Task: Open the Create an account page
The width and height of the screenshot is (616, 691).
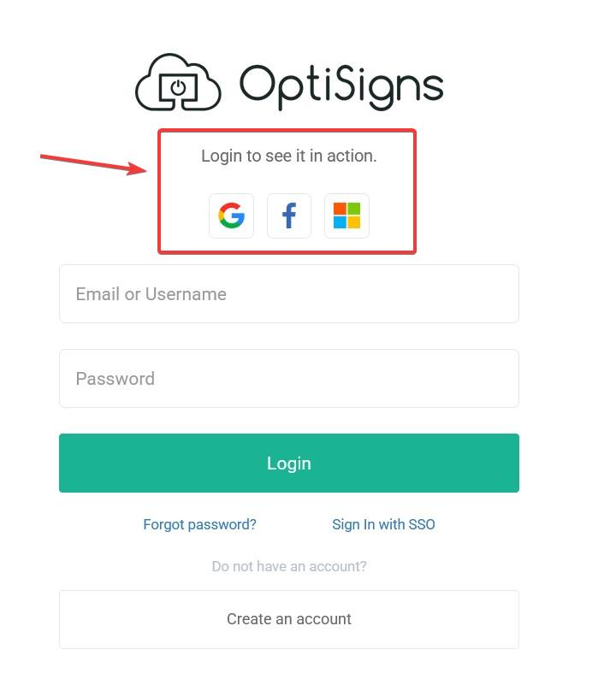Action: tap(289, 618)
